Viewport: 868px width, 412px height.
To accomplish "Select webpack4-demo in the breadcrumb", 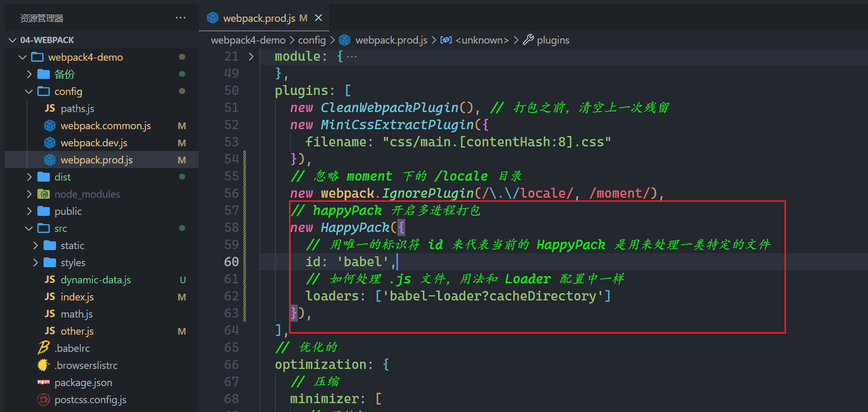I will point(248,40).
